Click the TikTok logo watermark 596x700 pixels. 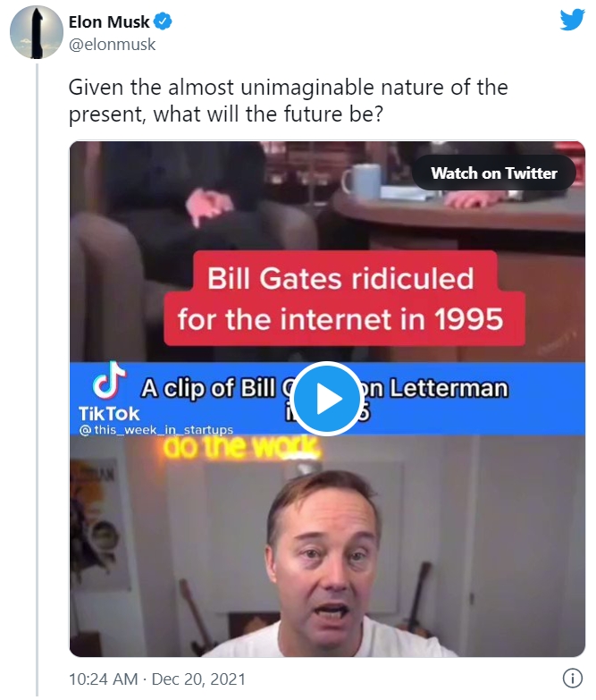click(x=109, y=379)
